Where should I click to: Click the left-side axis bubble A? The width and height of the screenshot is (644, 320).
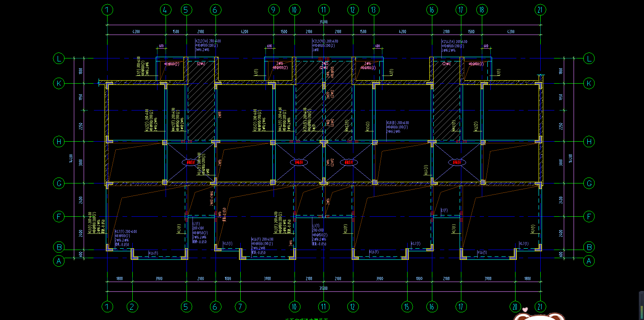(x=58, y=261)
